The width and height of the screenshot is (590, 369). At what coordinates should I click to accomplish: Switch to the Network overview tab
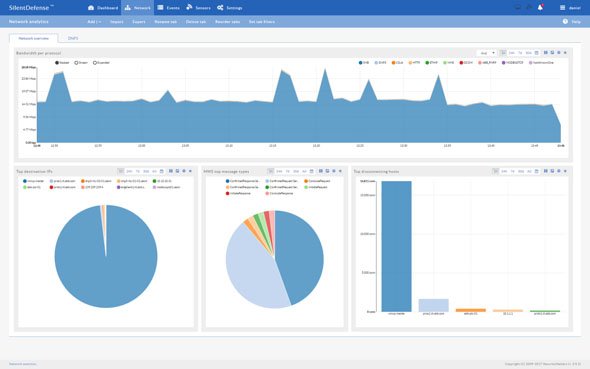click(34, 38)
